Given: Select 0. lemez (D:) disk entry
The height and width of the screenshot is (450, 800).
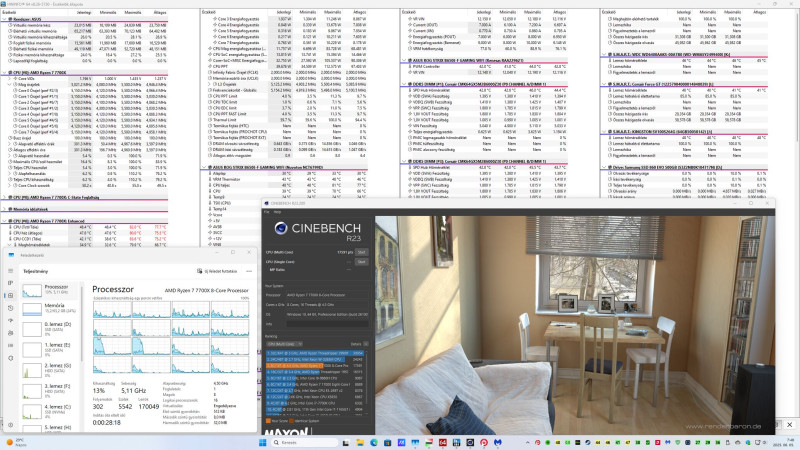Looking at the screenshot, I should click(x=49, y=329).
